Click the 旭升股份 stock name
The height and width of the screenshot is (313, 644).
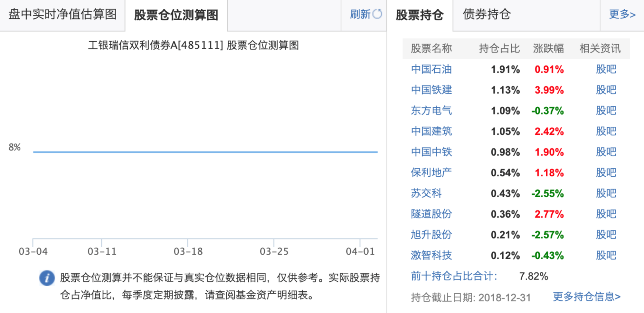(431, 235)
